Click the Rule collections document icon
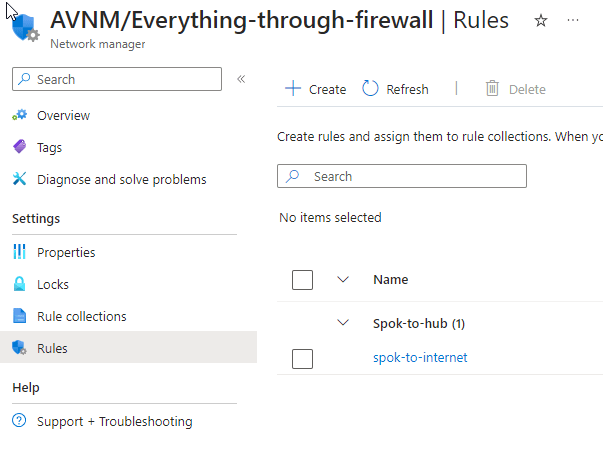This screenshot has height=451, width=603. (20, 316)
